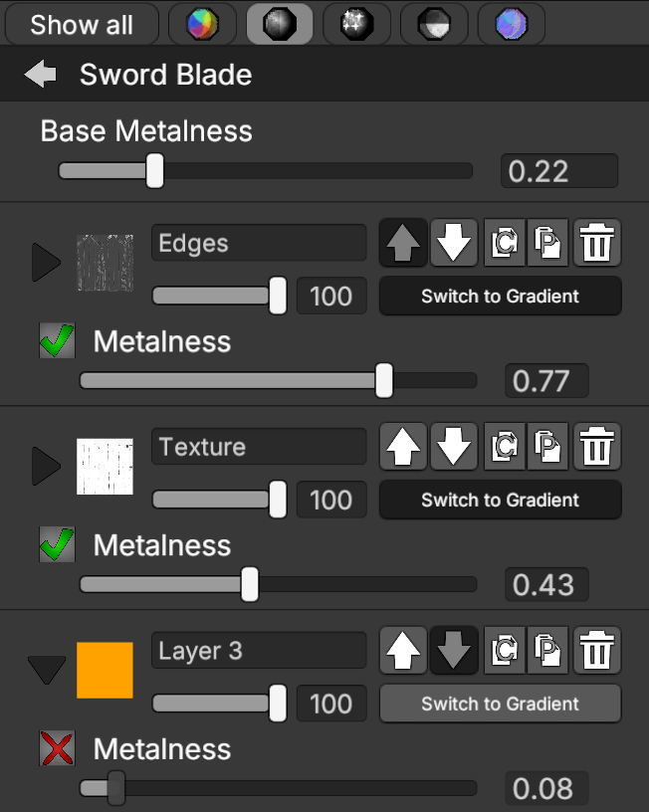Collapse the Layer 3 details
649x812 pixels.
pyautogui.click(x=46, y=670)
